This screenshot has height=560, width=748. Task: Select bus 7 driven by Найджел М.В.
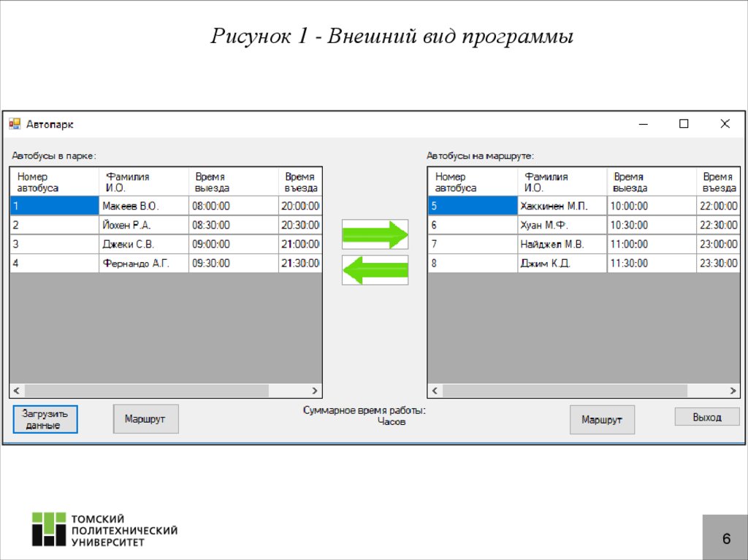pos(562,244)
